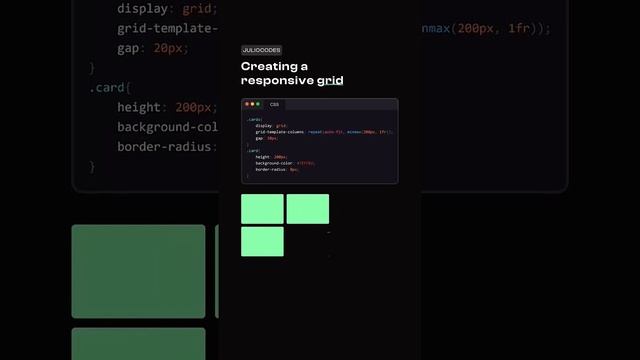Select the CSS tab in the code window
The image size is (640, 360).
click(274, 104)
